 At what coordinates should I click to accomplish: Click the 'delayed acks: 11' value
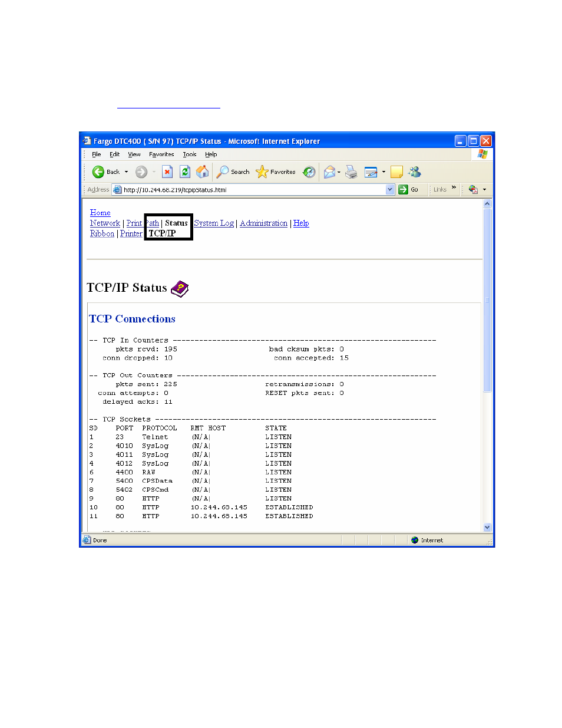tap(137, 402)
